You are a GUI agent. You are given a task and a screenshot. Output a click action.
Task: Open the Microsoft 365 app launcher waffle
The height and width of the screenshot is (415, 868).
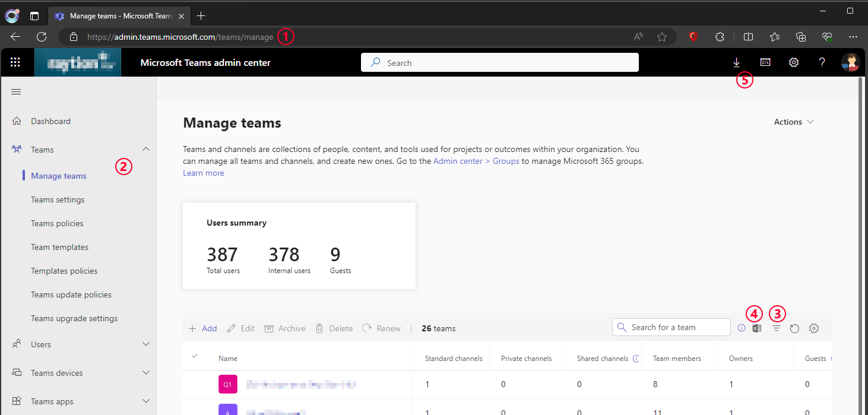pos(15,62)
